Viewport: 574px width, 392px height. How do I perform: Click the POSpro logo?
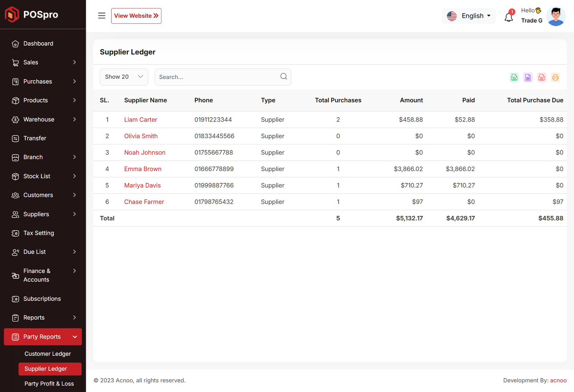[32, 14]
